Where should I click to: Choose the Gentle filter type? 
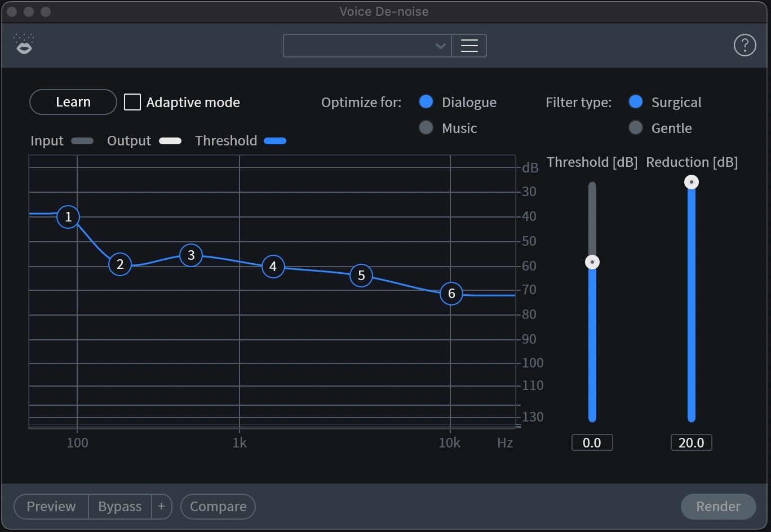point(636,127)
